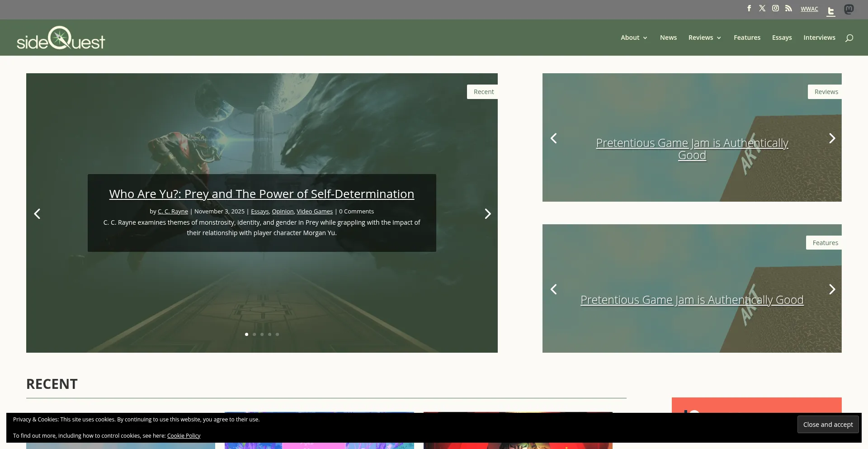Select the second slider pagination dot
The image size is (868, 449).
(x=254, y=334)
